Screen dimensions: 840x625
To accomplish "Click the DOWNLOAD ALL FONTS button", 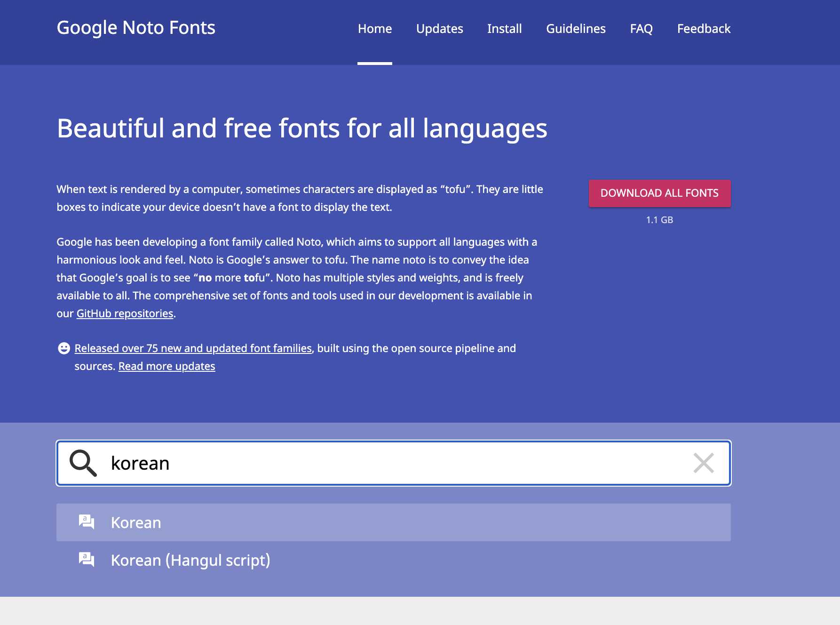I will [659, 193].
